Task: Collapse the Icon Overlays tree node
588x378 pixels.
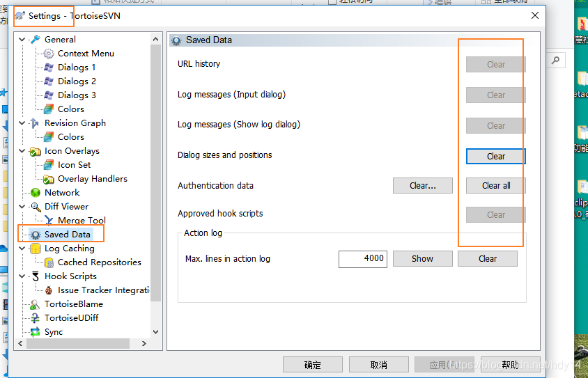Action: (x=22, y=151)
